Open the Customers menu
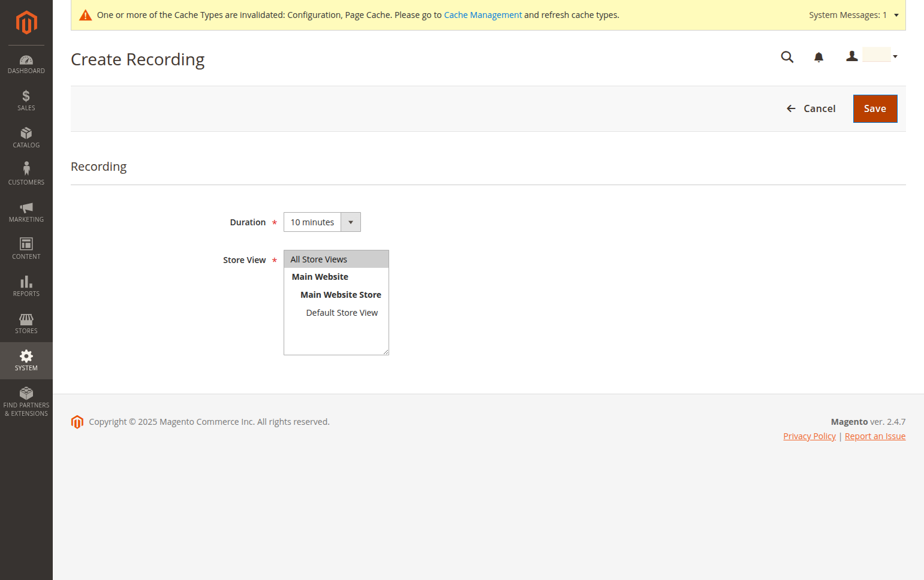 [26, 175]
